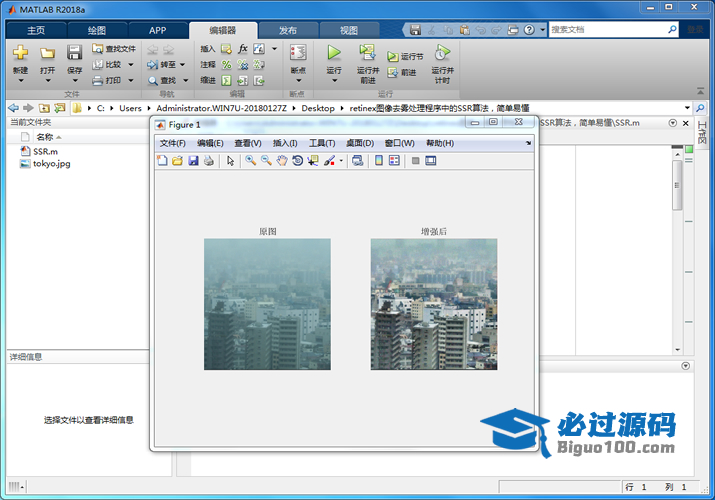Click the 运行节 (Run Section) button
Image resolution: width=715 pixels, height=500 pixels.
406,57
